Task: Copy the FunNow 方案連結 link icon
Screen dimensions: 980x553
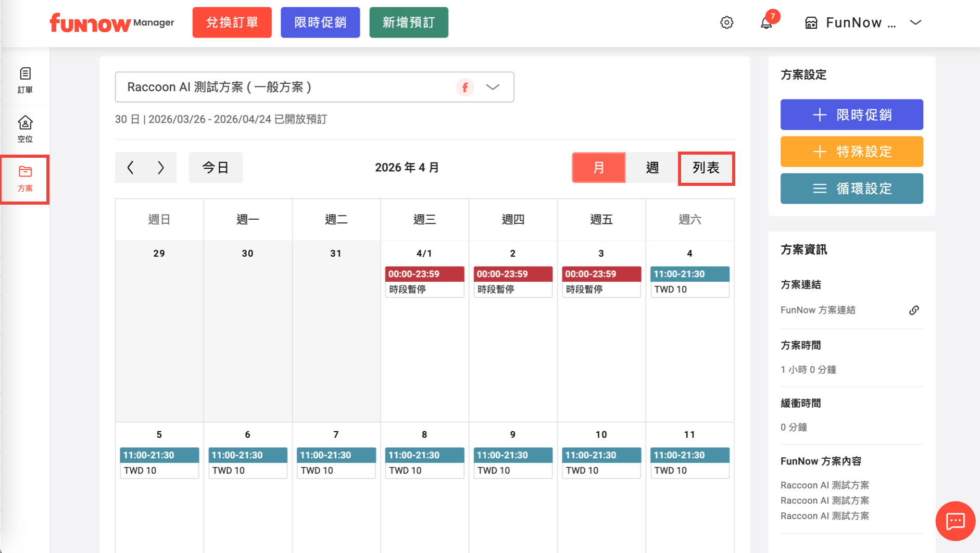Action: coord(914,310)
